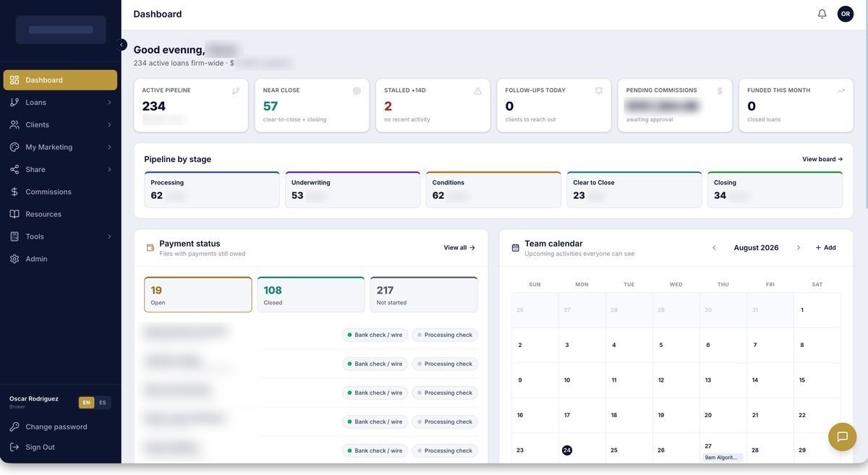Click the Team calendar icon

pyautogui.click(x=516, y=248)
